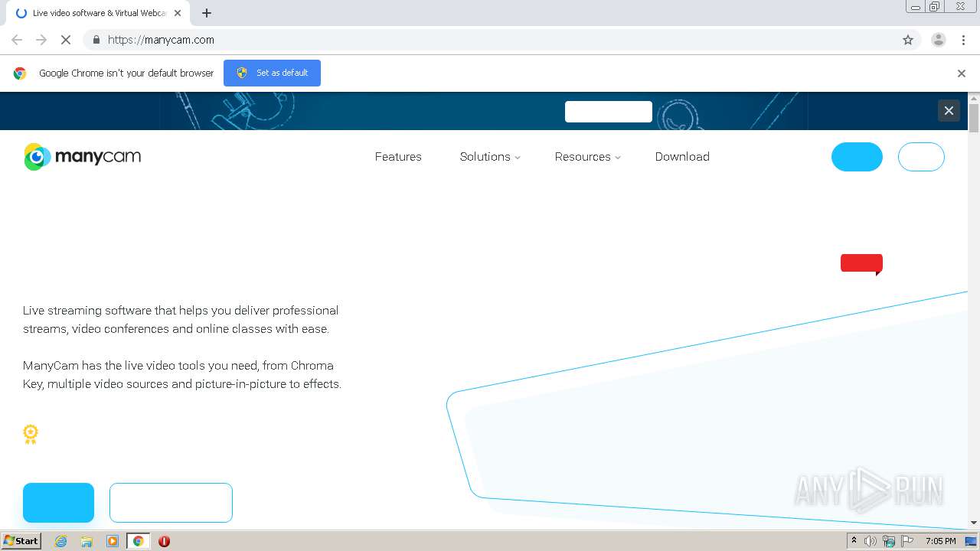Expand the Resources dropdown chevron
Image resolution: width=980 pixels, height=551 pixels.
pyautogui.click(x=618, y=158)
